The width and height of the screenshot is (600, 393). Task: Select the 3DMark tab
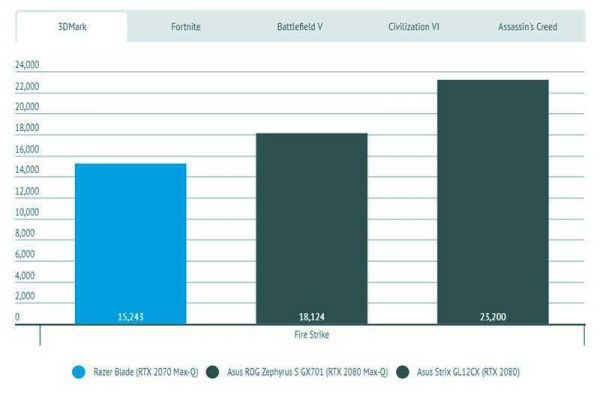(72, 27)
